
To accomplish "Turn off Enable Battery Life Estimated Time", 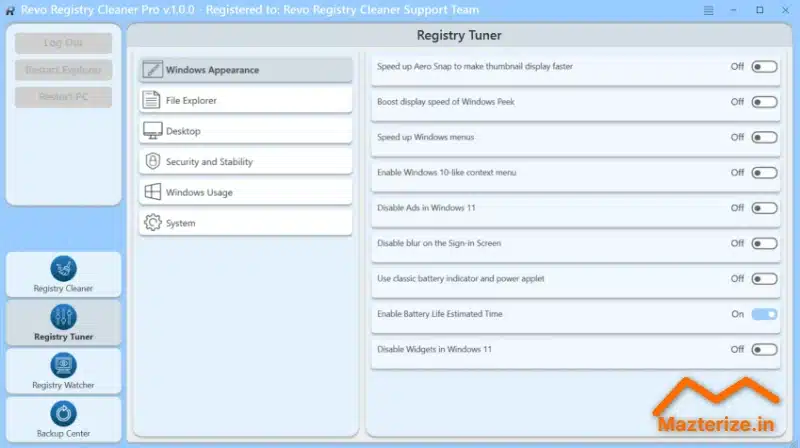I will pyautogui.click(x=764, y=314).
